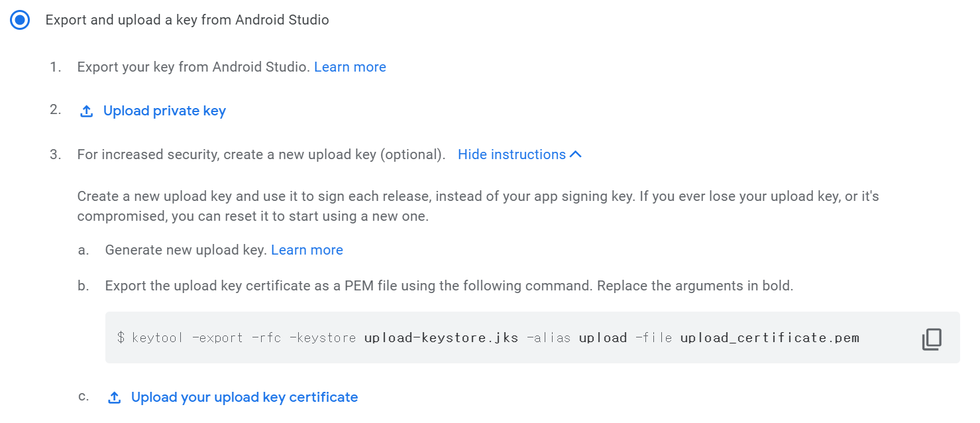
Task: Click Upload your upload key certificate text
Action: 245,397
